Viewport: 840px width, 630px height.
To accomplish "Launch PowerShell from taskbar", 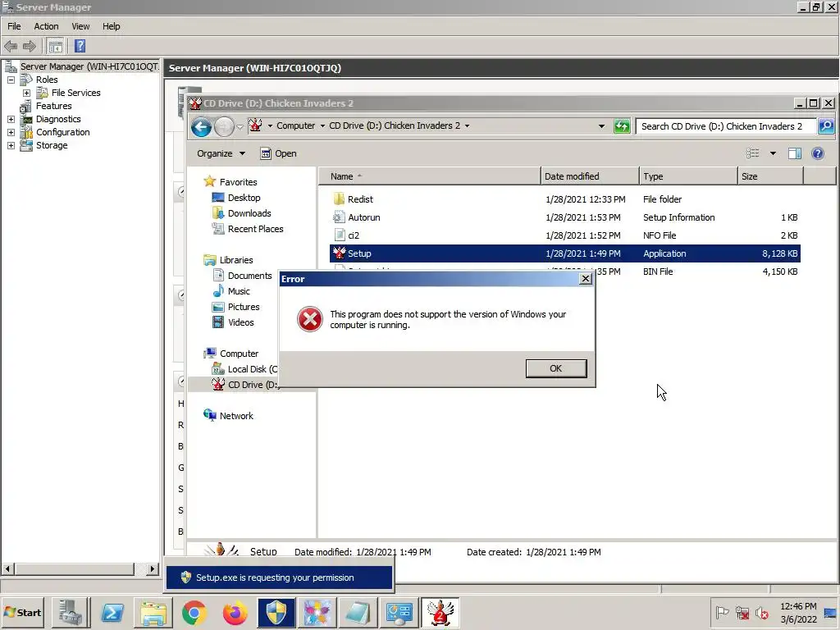I will [x=112, y=613].
